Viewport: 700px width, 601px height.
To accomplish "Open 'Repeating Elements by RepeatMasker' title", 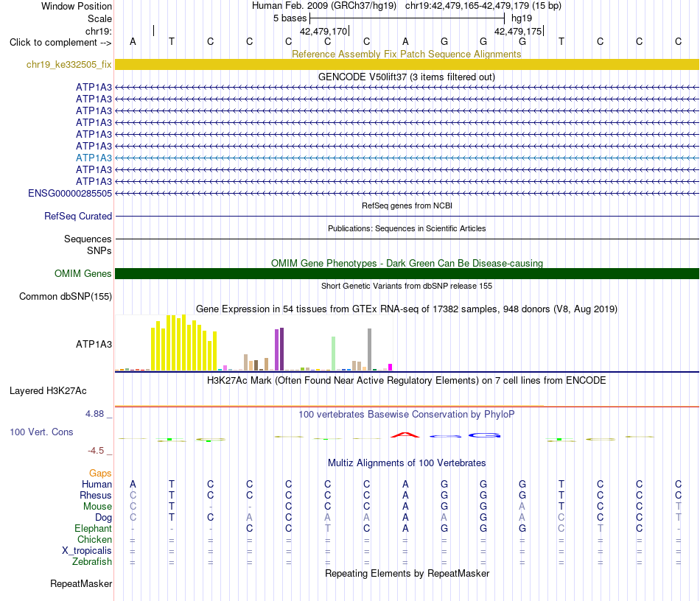I will tap(407, 573).
